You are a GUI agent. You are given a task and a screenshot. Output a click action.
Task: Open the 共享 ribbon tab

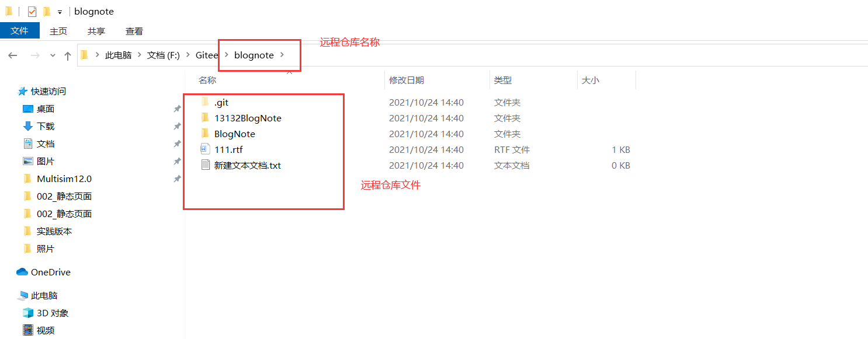[x=96, y=32]
